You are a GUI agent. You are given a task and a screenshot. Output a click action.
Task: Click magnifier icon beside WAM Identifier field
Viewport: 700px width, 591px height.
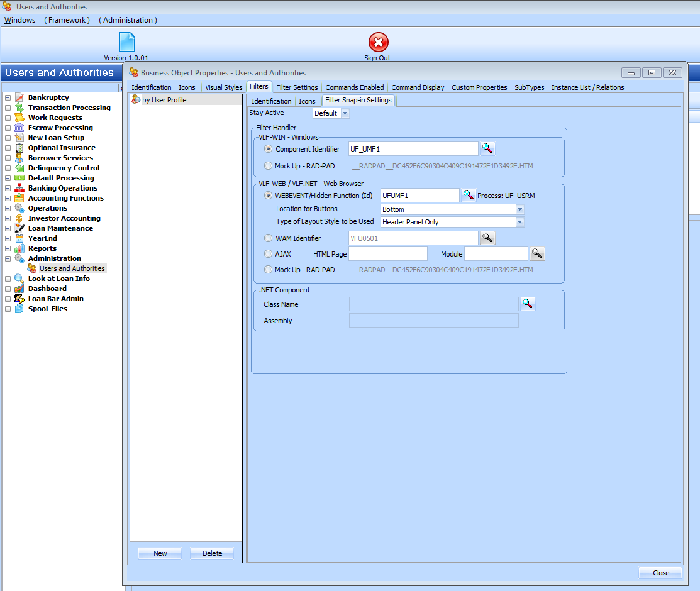point(488,238)
